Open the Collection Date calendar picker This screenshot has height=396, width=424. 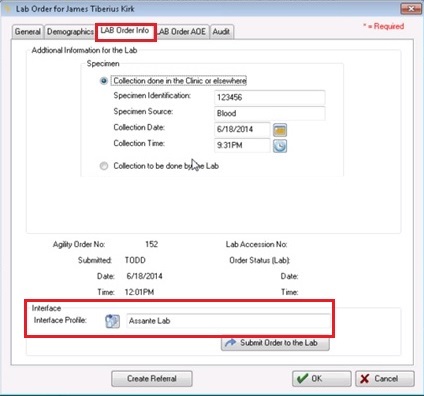pyautogui.click(x=280, y=130)
